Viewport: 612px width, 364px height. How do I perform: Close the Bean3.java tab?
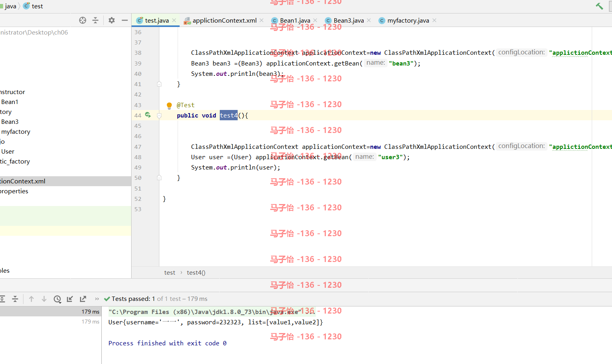pos(369,20)
